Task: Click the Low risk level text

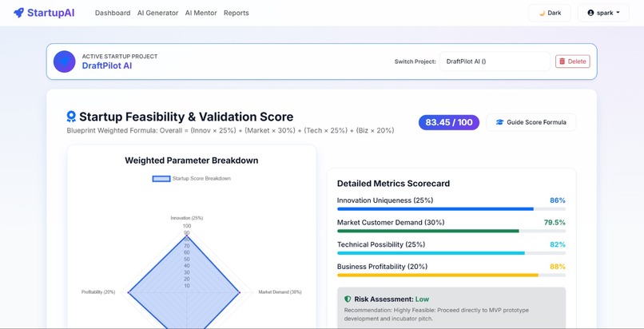Action: point(422,299)
